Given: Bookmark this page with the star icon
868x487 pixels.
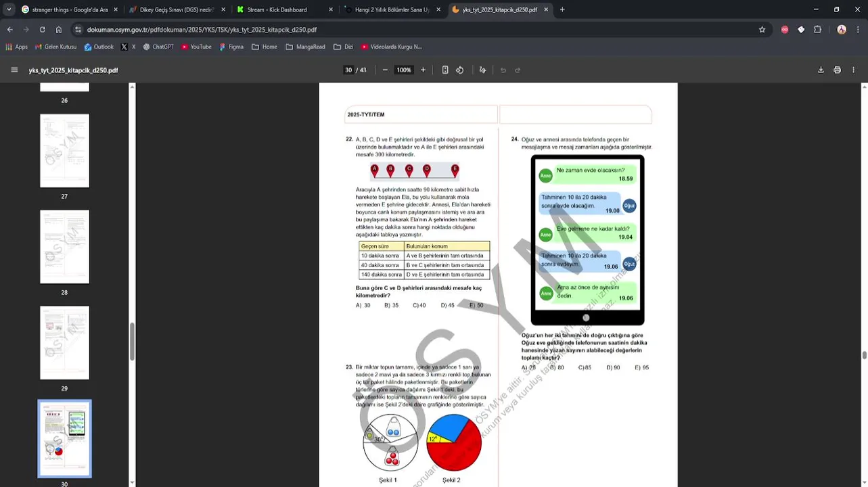Looking at the screenshot, I should tap(762, 30).
